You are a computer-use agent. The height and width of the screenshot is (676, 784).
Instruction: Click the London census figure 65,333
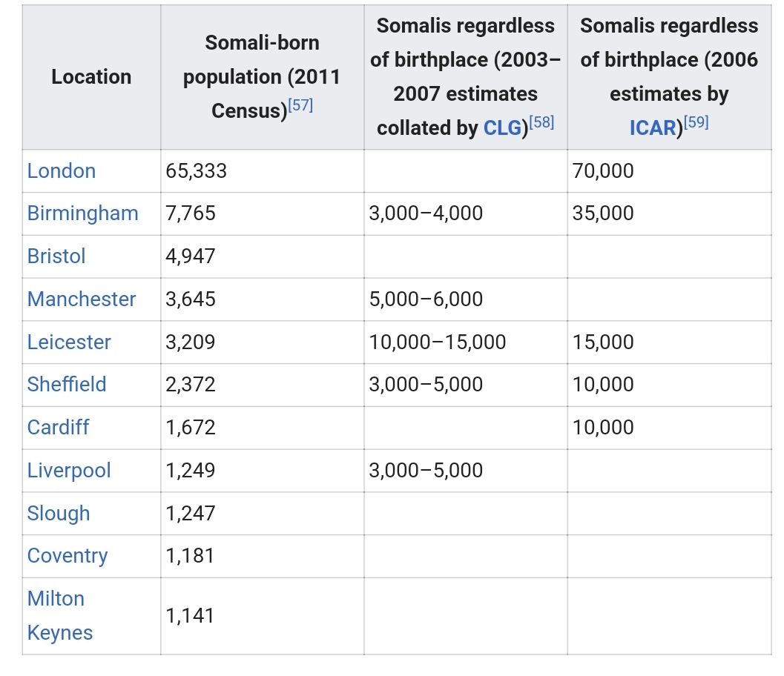point(197,171)
